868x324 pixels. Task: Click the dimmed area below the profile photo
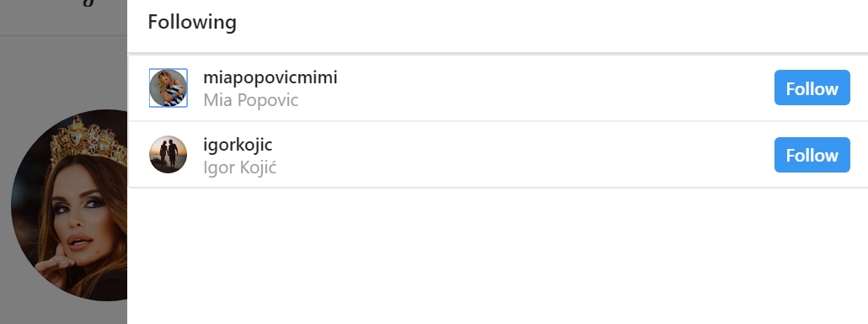pos(64,314)
